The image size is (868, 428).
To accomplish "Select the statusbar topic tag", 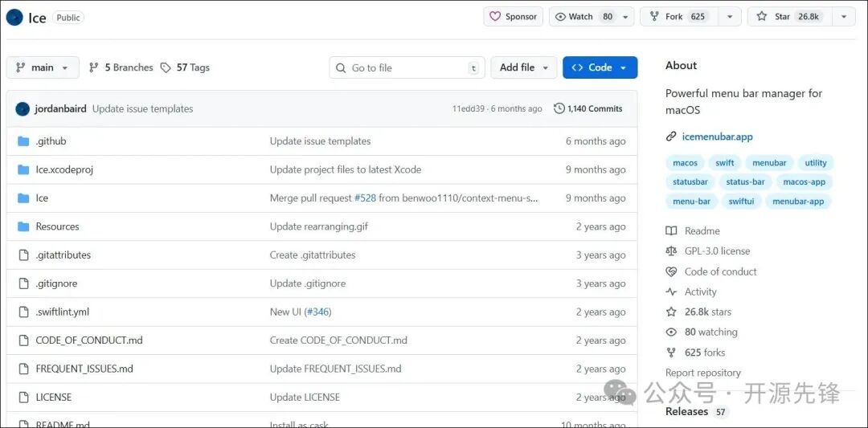I will click(x=690, y=182).
